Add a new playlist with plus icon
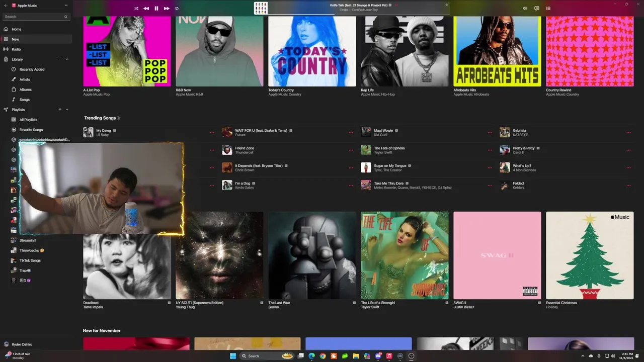The height and width of the screenshot is (362, 644). point(60,110)
